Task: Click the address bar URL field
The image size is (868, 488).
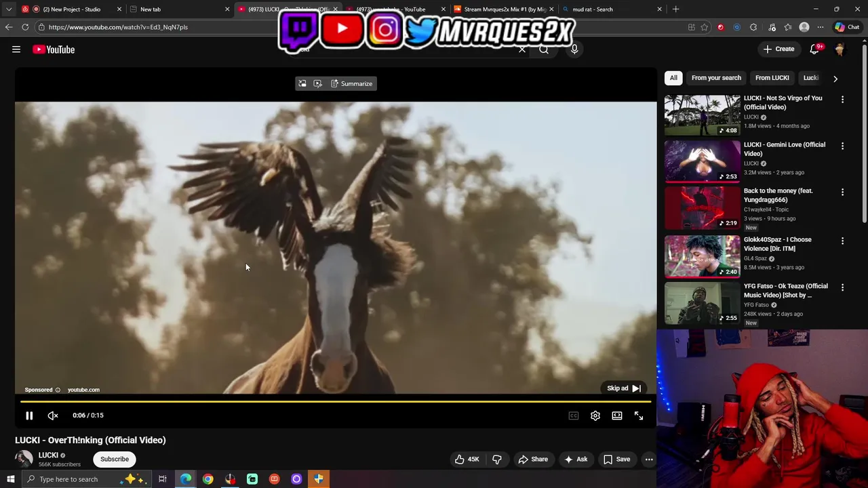Action: (359, 27)
